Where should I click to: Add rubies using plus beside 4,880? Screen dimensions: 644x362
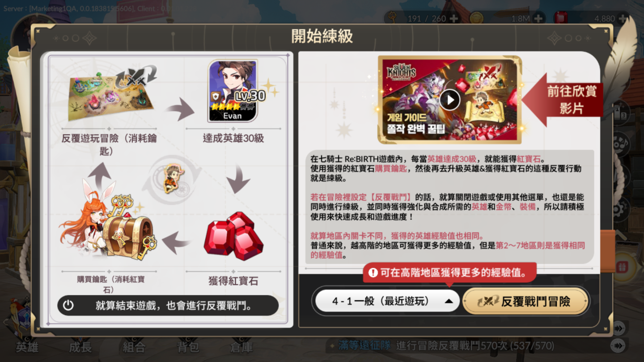622,18
